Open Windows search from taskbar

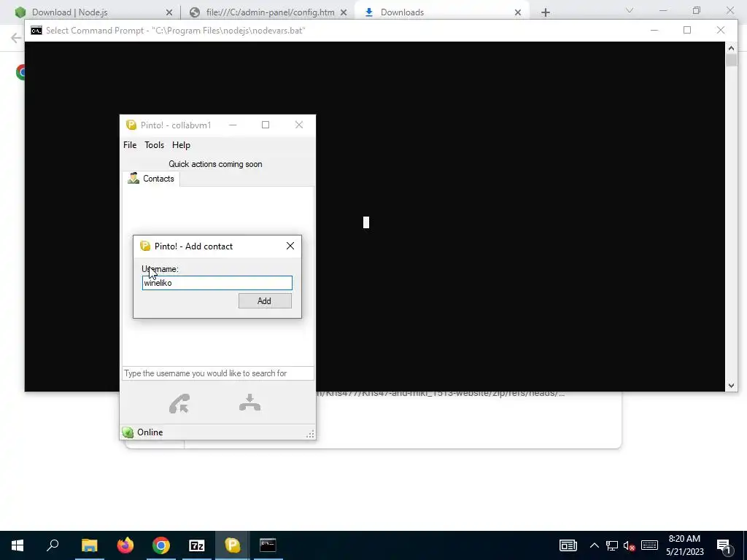[53, 545]
